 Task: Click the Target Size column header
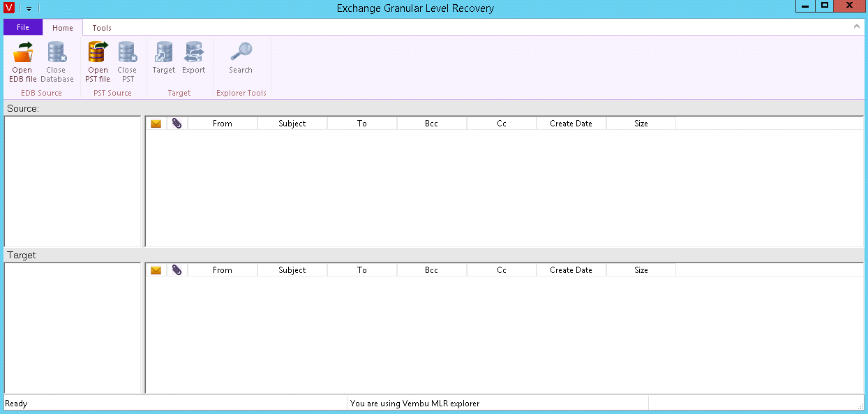click(641, 270)
